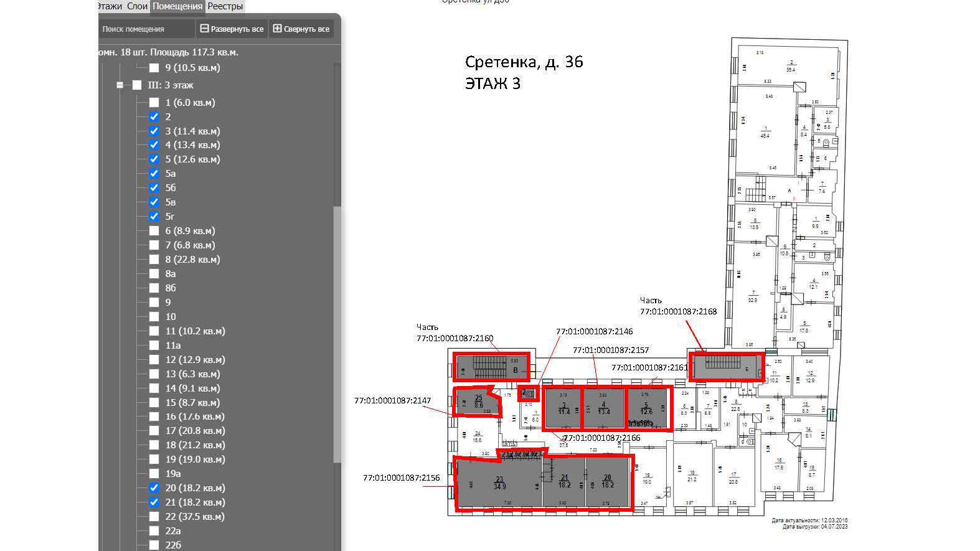
Task: Select room 3 (11.4) on the floor plan
Action: (x=563, y=408)
